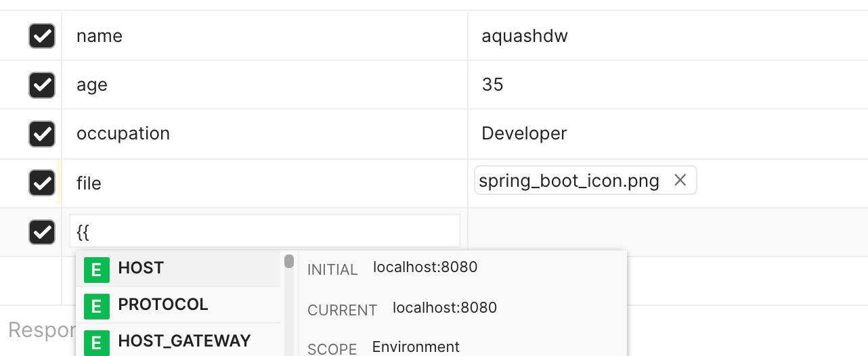The image size is (868, 356).
Task: Toggle the file parameter checkbox
Action: [x=42, y=183]
